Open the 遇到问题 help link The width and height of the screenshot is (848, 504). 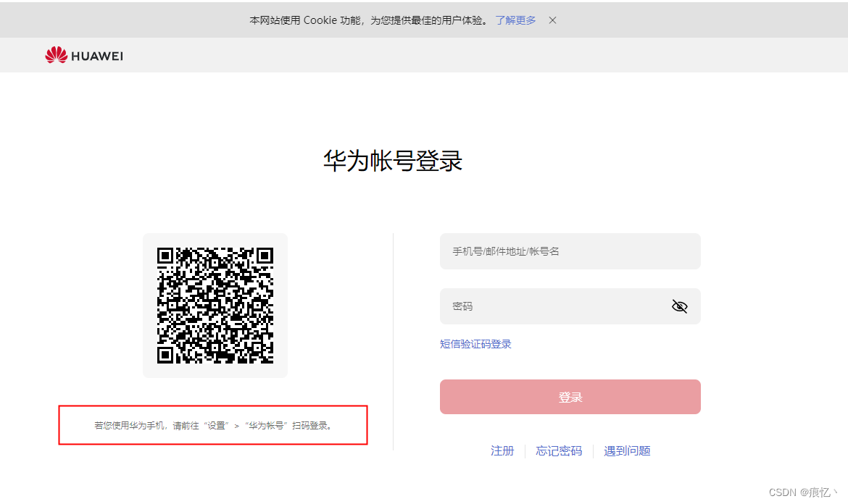(627, 451)
